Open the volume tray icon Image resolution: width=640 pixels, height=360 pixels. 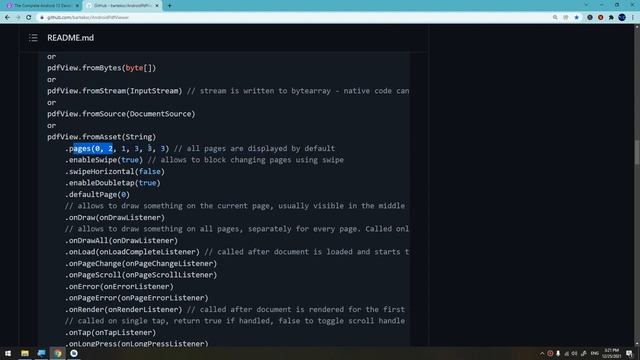(x=574, y=353)
